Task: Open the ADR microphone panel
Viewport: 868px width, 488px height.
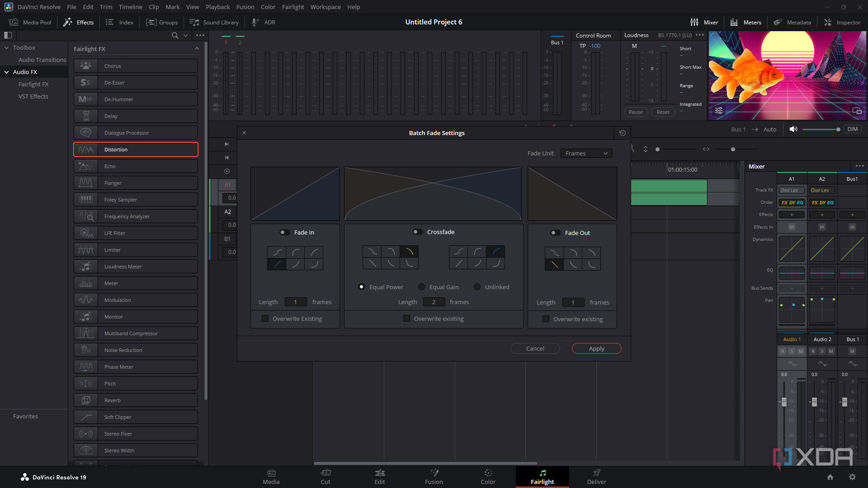Action: (263, 22)
